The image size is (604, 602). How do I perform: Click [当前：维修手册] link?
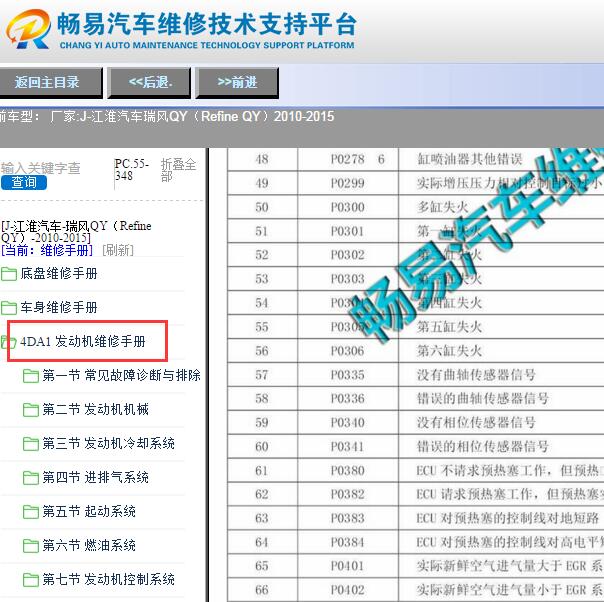tap(47, 250)
